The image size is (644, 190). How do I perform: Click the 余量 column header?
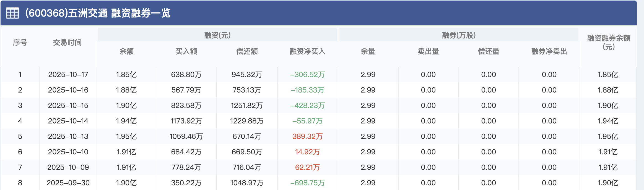[x=368, y=51]
